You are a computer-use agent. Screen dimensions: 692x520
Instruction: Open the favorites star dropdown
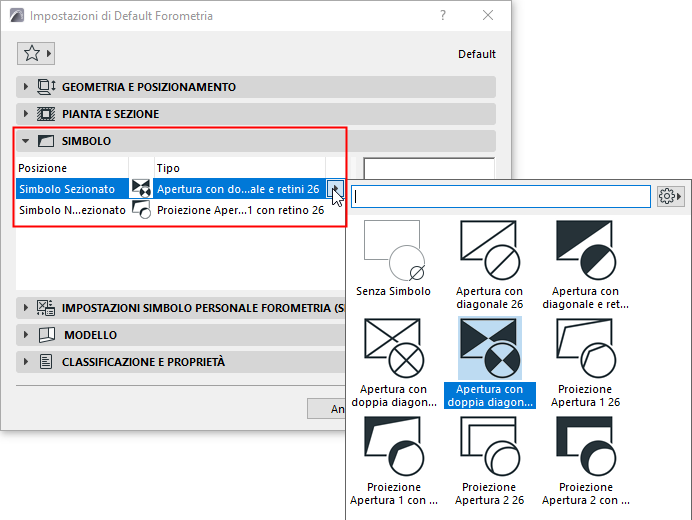36,53
